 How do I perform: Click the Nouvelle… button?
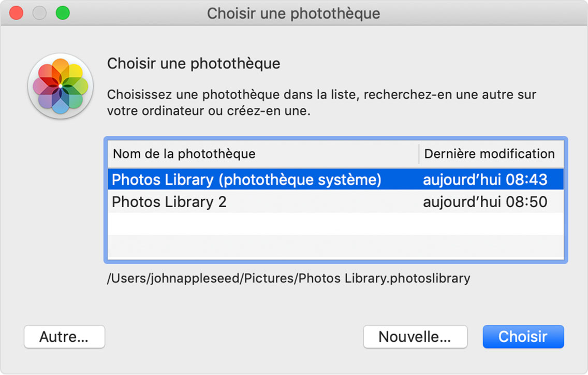415,337
